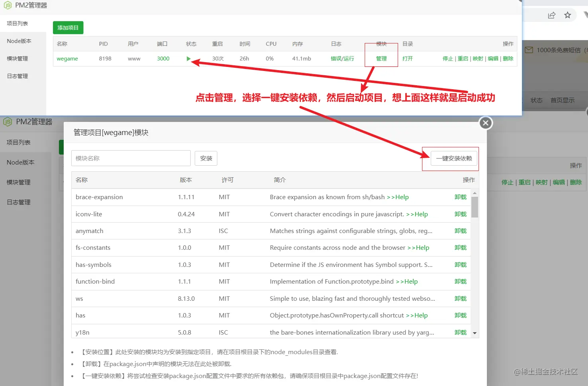The image size is (588, 386).
Task: Click the mail icon beside 1000条免费短信
Action: [529, 50]
